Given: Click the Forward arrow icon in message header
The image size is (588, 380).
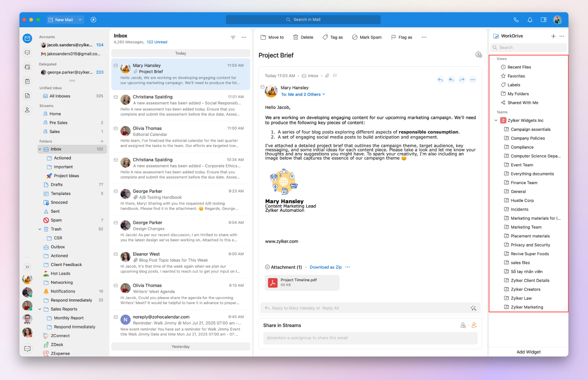Looking at the screenshot, I should 462,80.
